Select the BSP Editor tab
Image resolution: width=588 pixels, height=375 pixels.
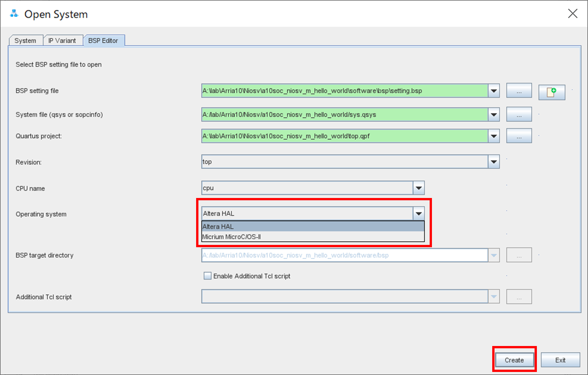click(104, 40)
